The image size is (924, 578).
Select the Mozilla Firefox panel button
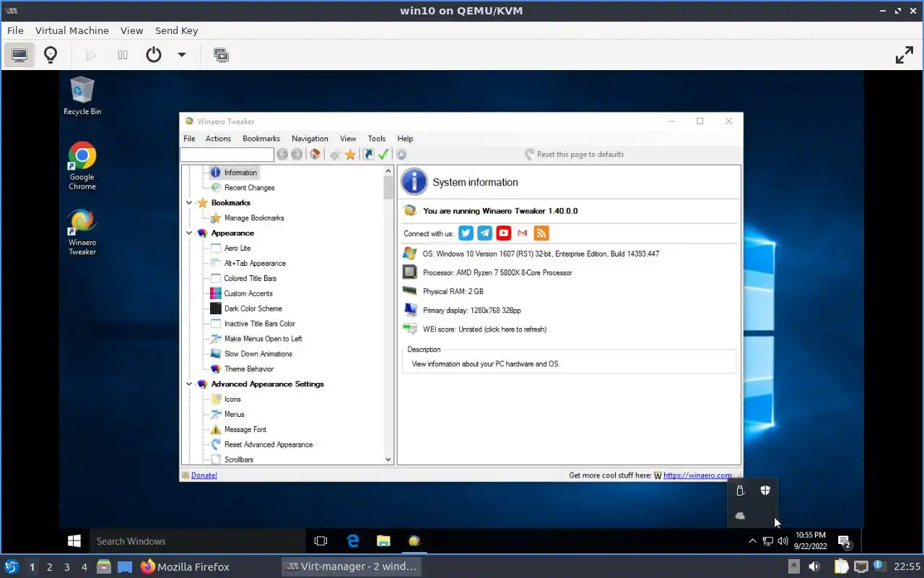186,566
